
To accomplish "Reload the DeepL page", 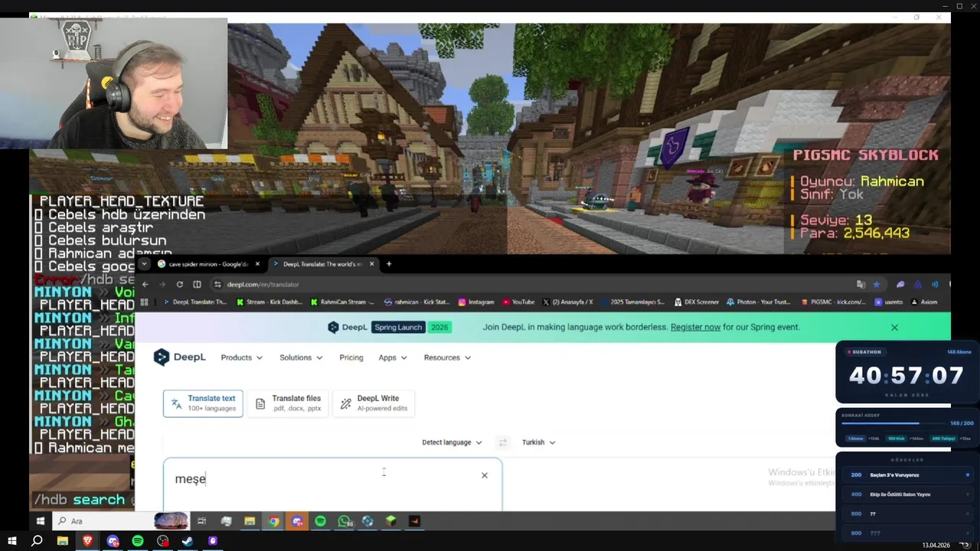I will (x=180, y=284).
